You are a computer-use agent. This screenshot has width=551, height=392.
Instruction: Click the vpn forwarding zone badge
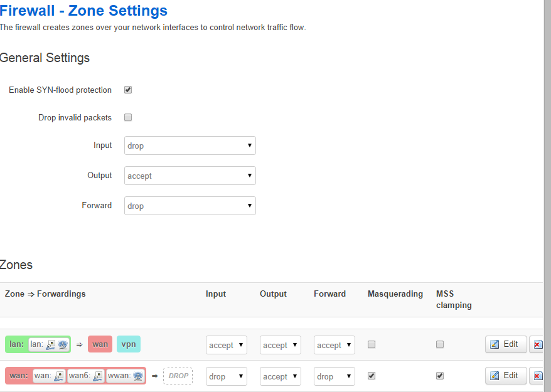[x=128, y=344]
